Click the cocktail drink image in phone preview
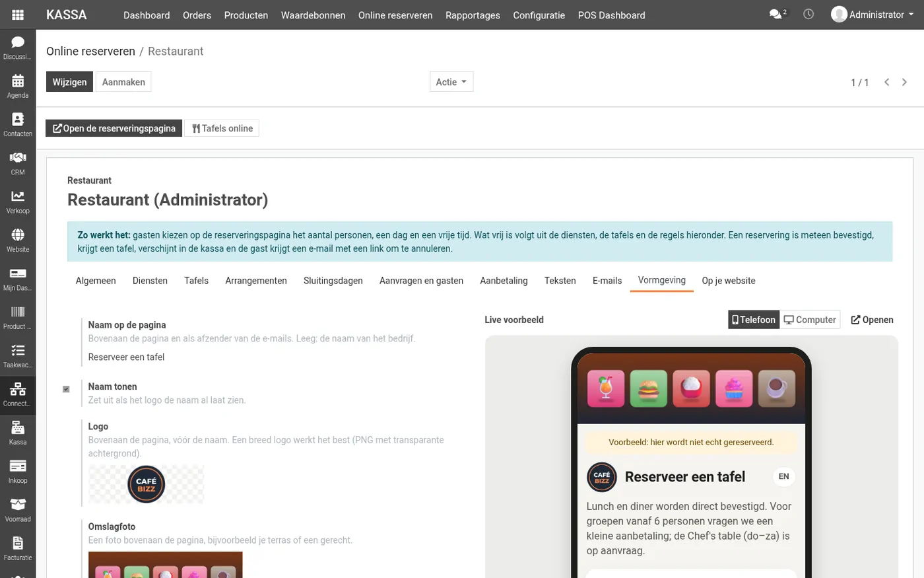The width and height of the screenshot is (924, 578). (606, 388)
